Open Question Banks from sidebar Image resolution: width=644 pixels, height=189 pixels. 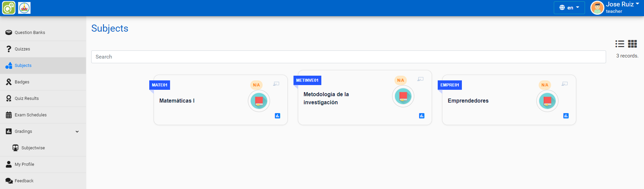(x=30, y=33)
